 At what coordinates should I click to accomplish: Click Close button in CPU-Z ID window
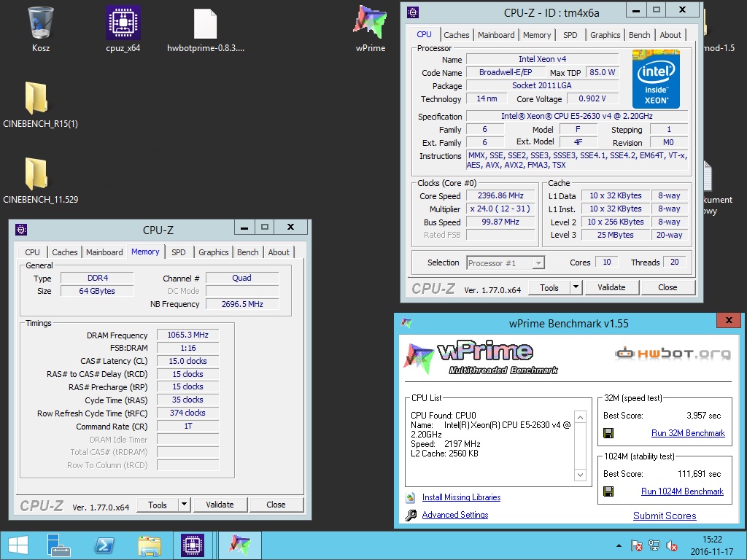[667, 287]
